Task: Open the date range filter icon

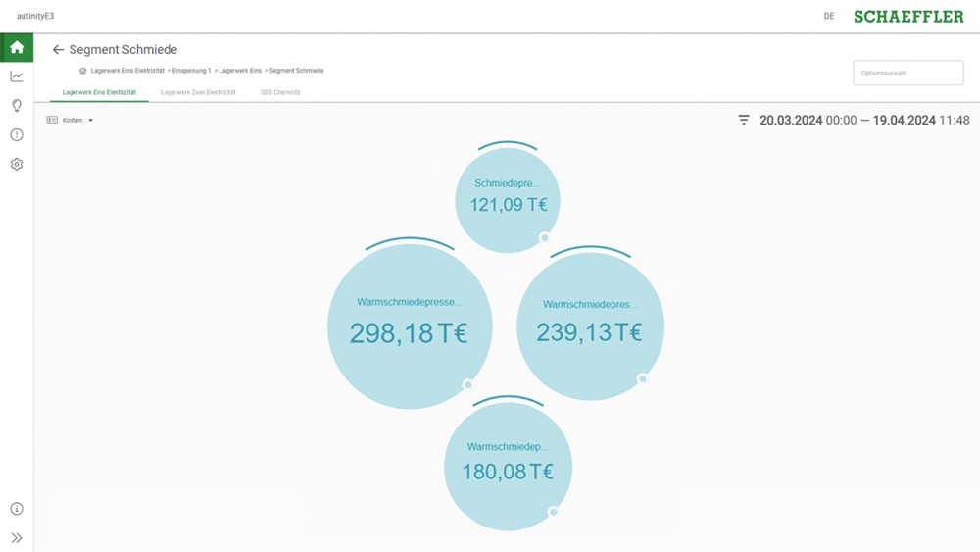Action: click(744, 120)
